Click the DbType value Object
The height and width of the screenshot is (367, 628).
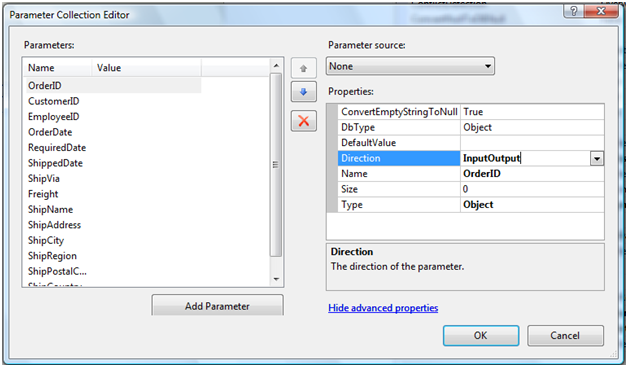[532, 127]
